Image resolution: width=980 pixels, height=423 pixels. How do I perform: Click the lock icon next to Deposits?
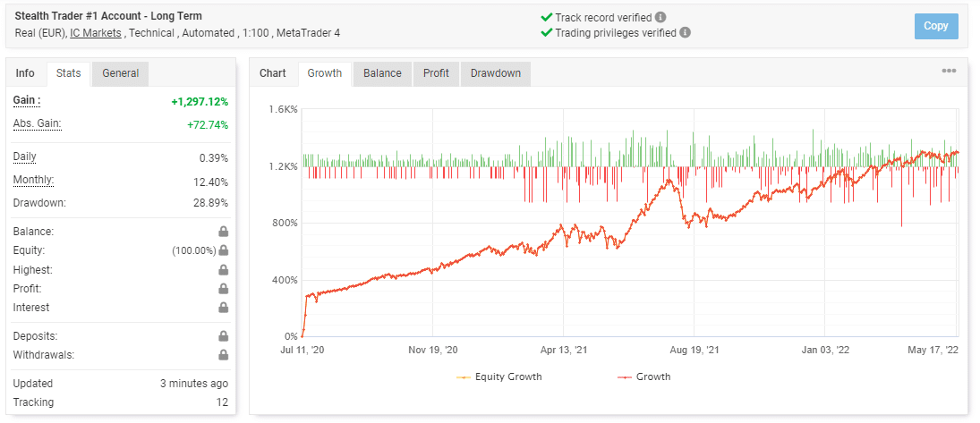tap(223, 336)
